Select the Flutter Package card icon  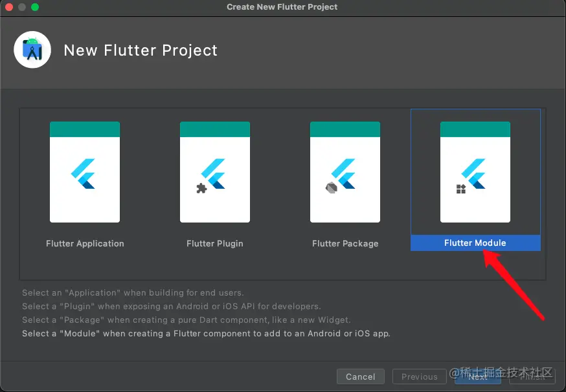(345, 172)
